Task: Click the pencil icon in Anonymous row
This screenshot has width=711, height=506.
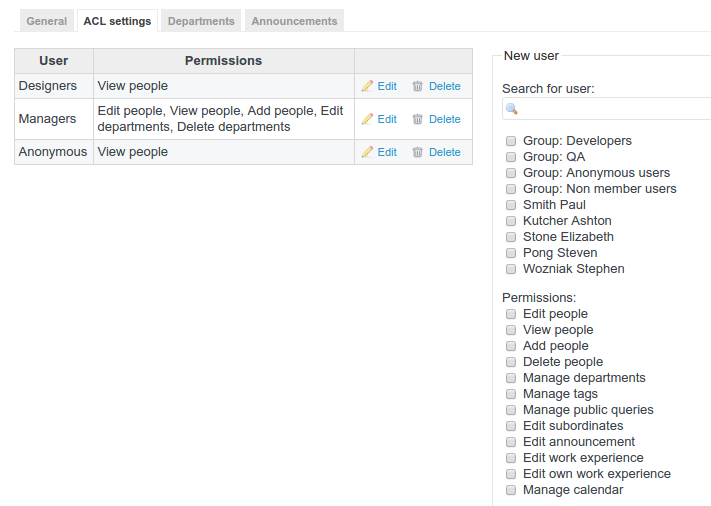Action: click(x=367, y=152)
